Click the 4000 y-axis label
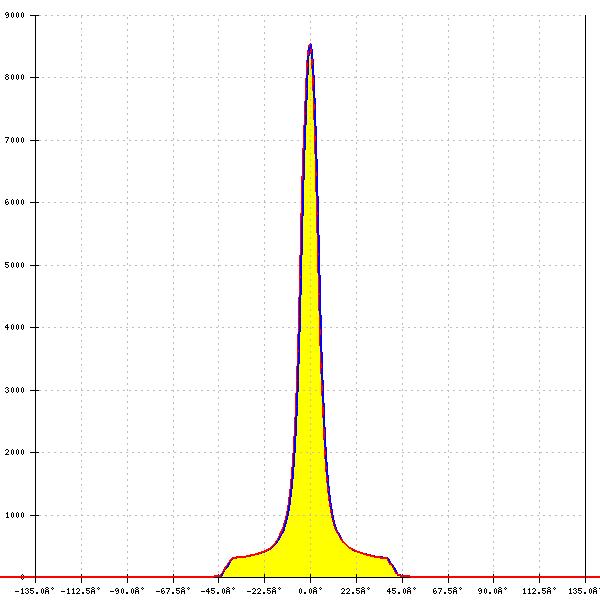The height and width of the screenshot is (600, 600). (15, 328)
